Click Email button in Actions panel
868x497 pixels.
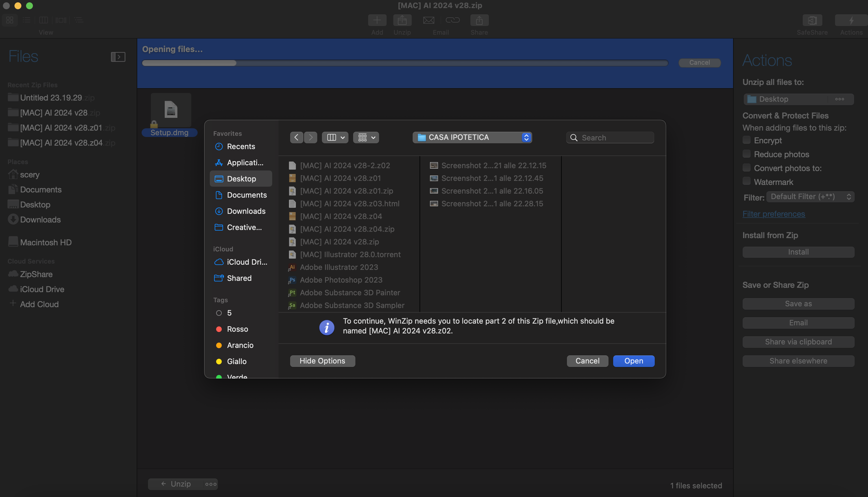(x=798, y=323)
